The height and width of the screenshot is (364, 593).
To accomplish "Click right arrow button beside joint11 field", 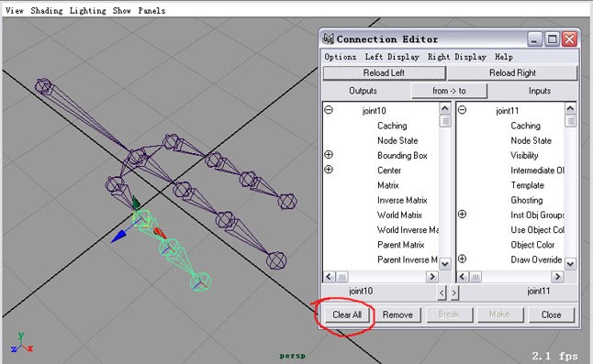I will [454, 292].
